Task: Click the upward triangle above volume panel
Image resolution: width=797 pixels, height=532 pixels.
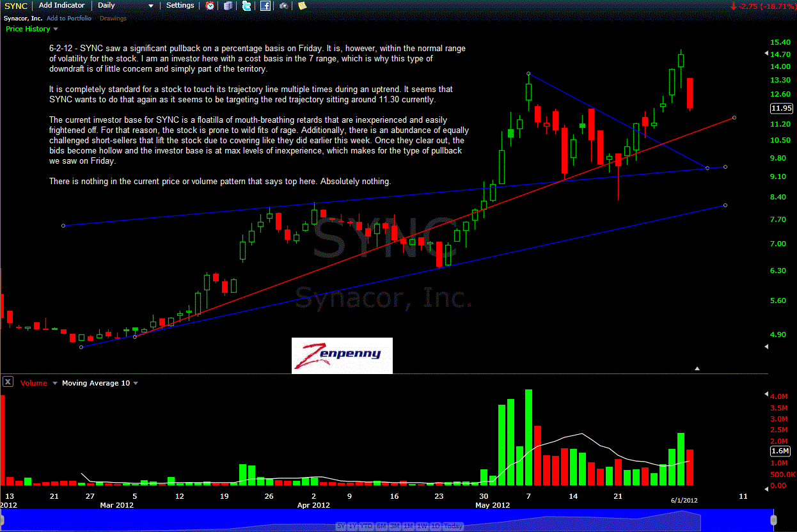Action: pyautogui.click(x=697, y=368)
